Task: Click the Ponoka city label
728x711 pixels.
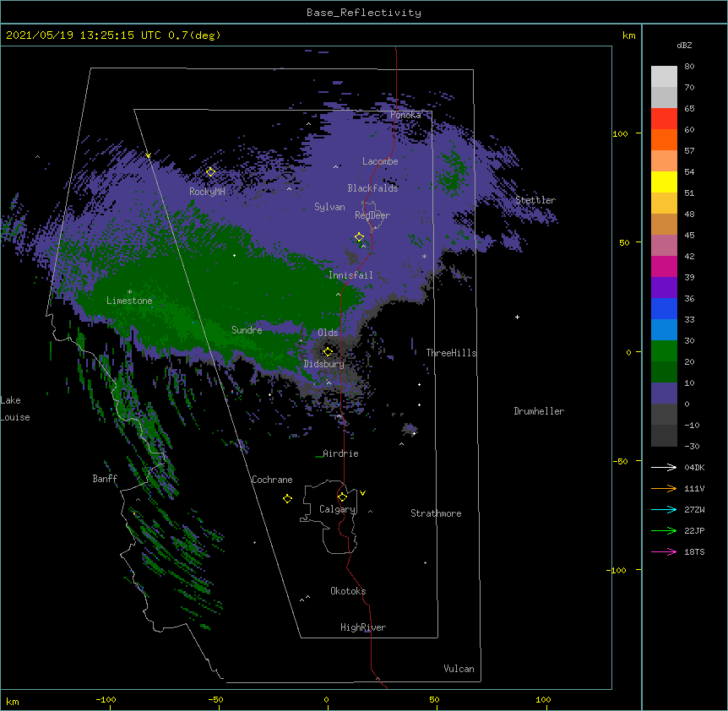Action: (405, 115)
